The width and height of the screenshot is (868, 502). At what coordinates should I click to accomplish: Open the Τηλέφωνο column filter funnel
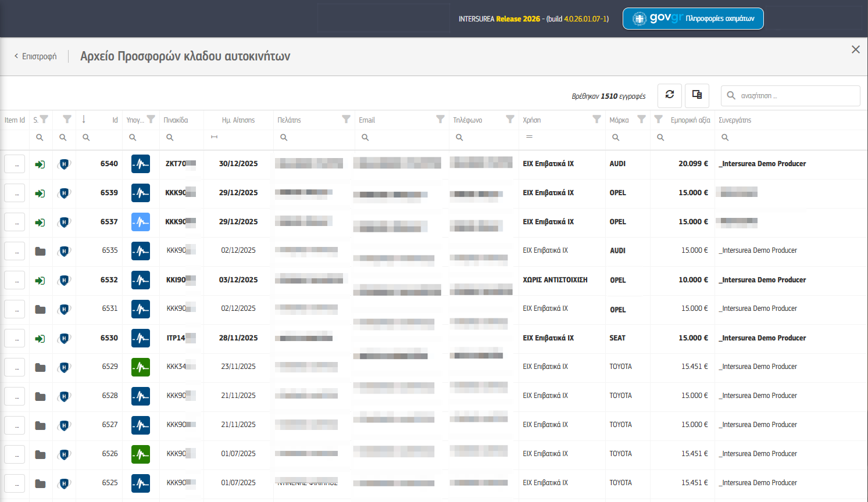[510, 119]
